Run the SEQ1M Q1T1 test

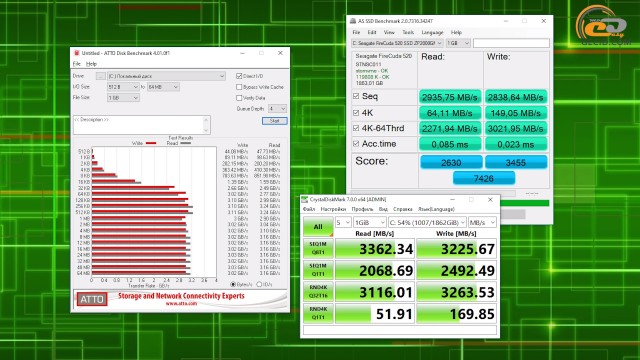(x=318, y=270)
